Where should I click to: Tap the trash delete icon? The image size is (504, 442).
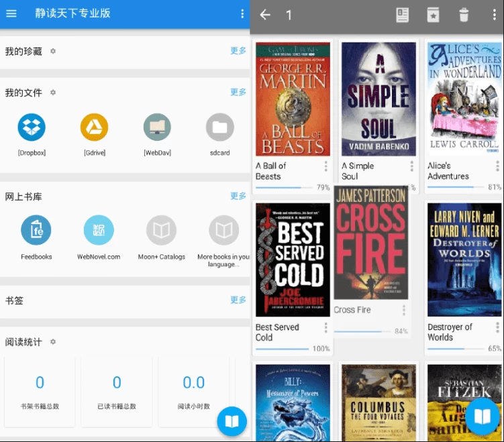point(464,15)
